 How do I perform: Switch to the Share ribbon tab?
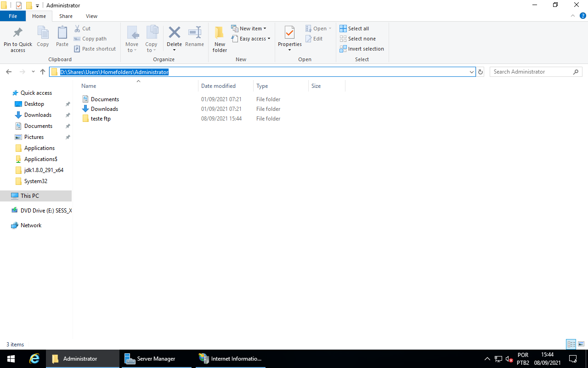[66, 16]
